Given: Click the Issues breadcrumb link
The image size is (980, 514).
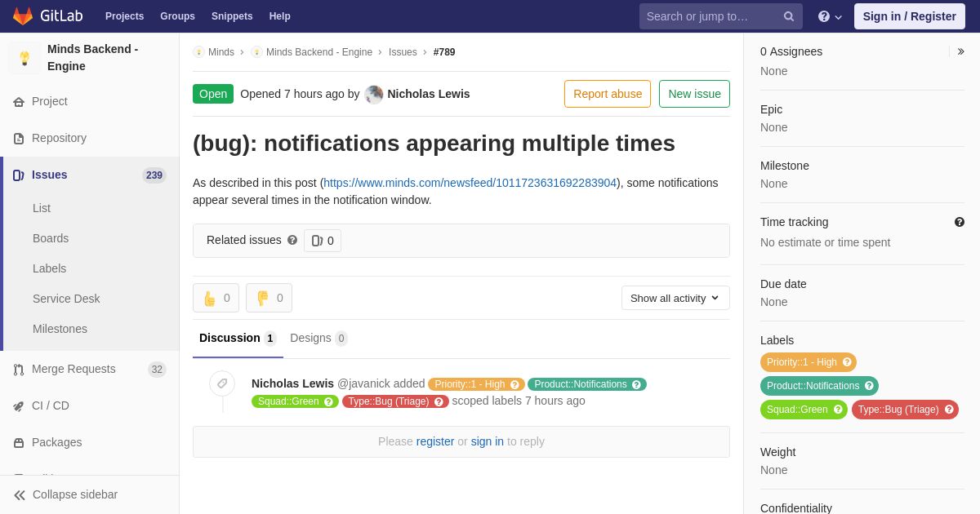Looking at the screenshot, I should [403, 52].
